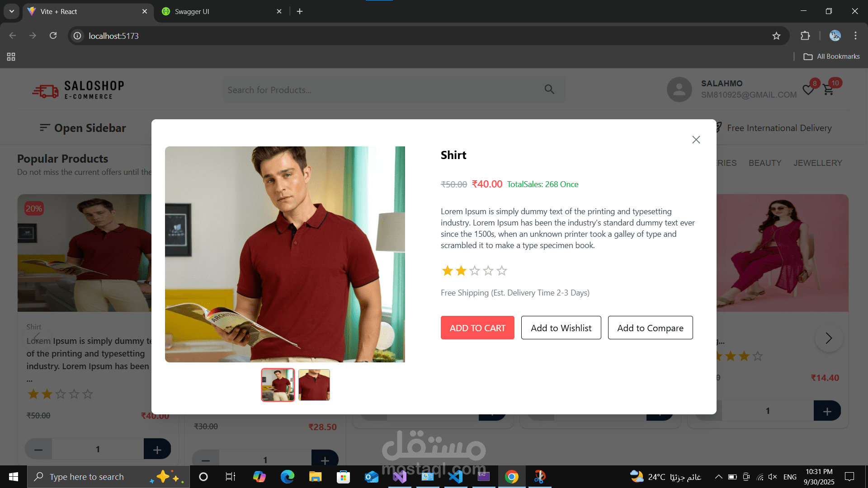Show hidden system tray icons
The height and width of the screenshot is (488, 868).
718,477
